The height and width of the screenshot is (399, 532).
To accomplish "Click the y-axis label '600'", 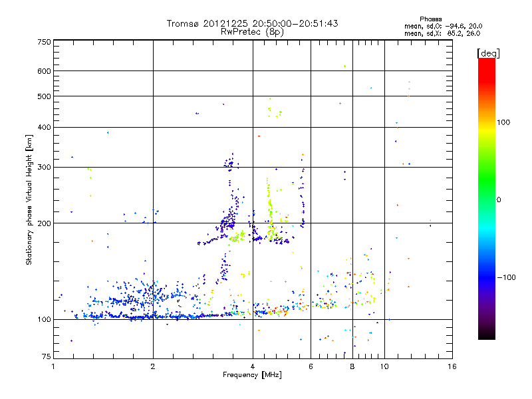I will click(x=45, y=71).
